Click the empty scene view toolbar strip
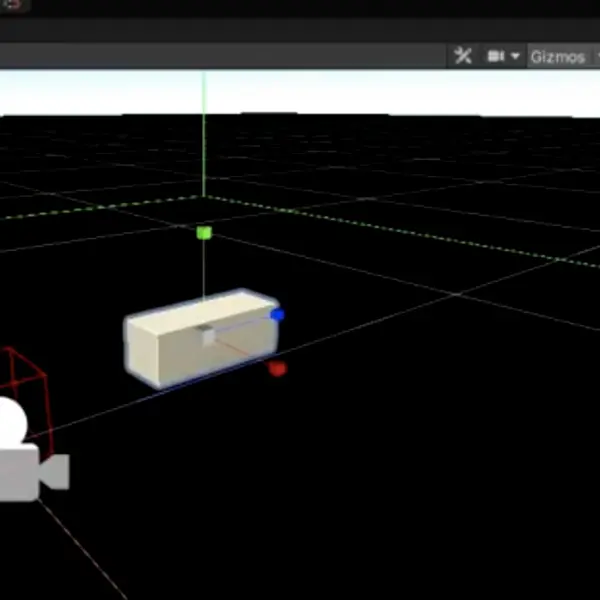Viewport: 600px width, 600px height. (222, 56)
